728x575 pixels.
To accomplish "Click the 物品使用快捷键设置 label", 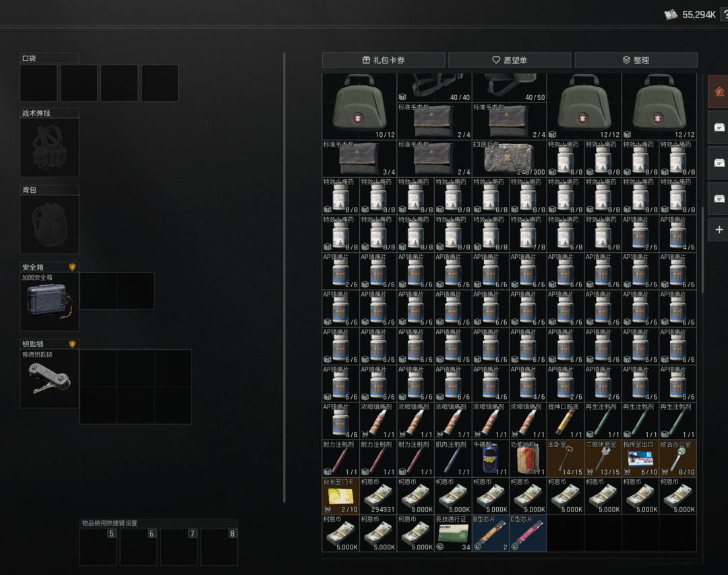I will 110,523.
